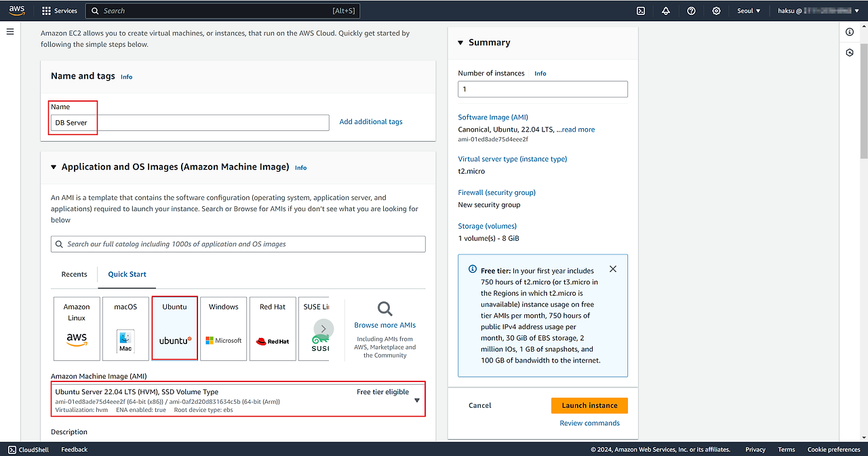
Task: Collapse the Application and OS Images section
Action: (54, 167)
